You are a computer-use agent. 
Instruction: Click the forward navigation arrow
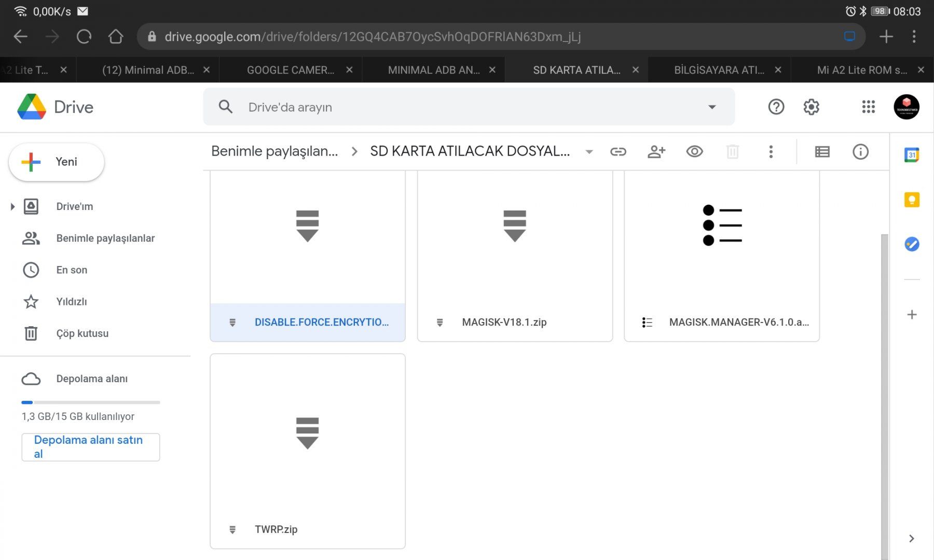coord(52,36)
